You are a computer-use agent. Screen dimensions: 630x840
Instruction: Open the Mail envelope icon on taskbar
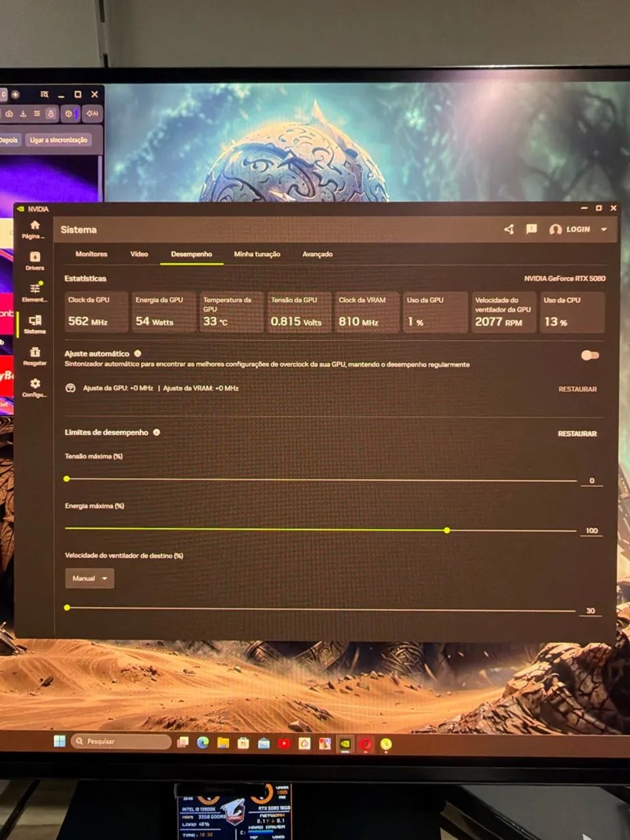(264, 744)
